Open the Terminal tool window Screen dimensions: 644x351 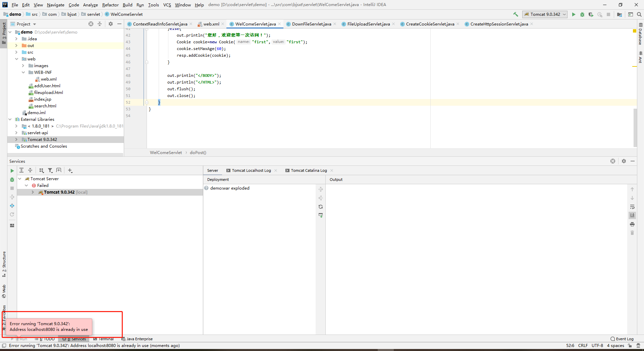104,339
